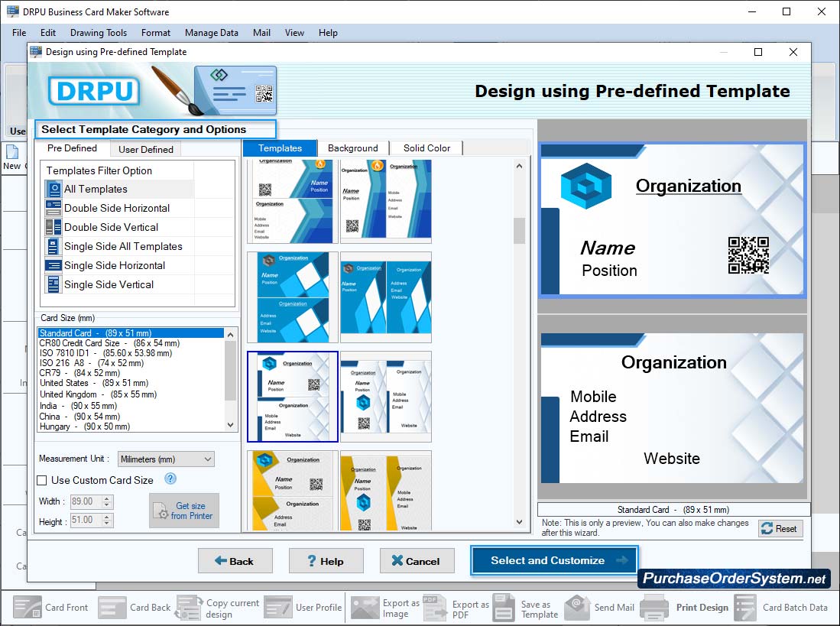Image resolution: width=840 pixels, height=626 pixels.
Task: Open the Background tab
Action: (352, 148)
